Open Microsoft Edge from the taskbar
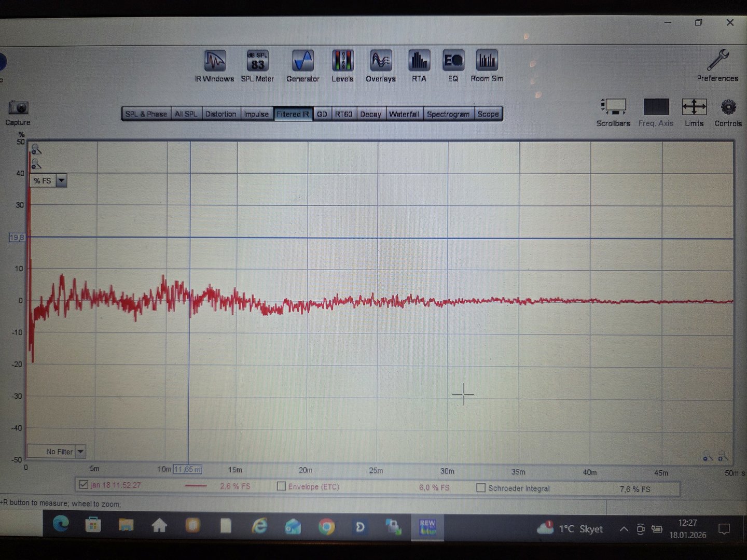Image resolution: width=747 pixels, height=560 pixels. pyautogui.click(x=61, y=525)
